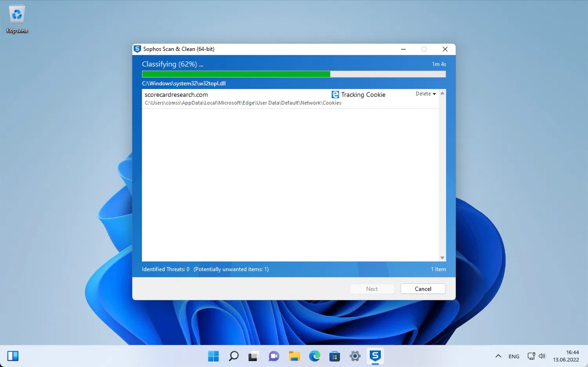Click the volume speaker icon in the tray
This screenshot has width=588, height=367.
coord(542,356)
